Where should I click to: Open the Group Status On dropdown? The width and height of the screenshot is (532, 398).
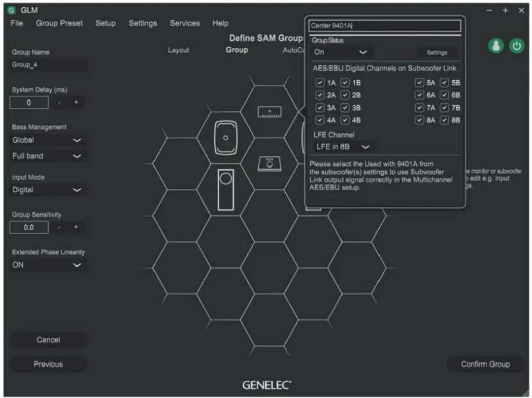point(341,52)
